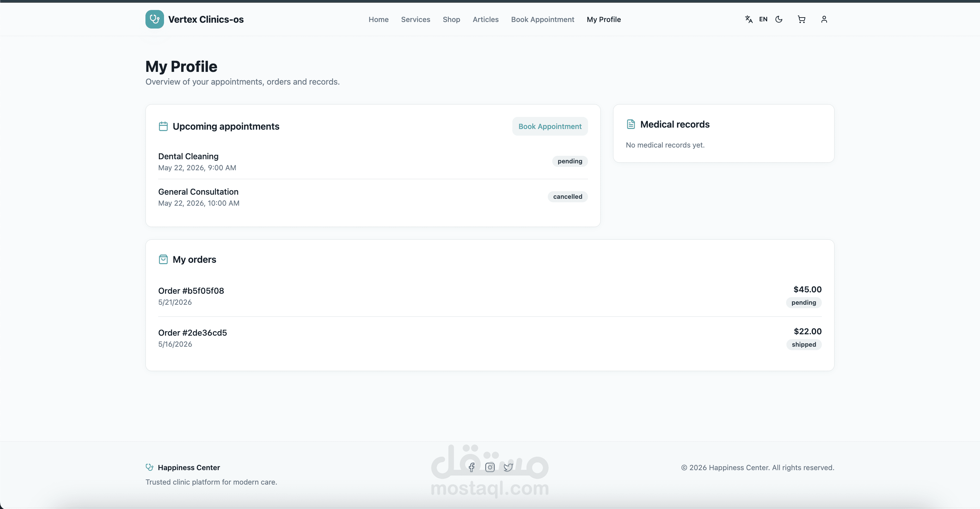Image resolution: width=980 pixels, height=509 pixels.
Task: Click the pending badge on Dental Cleaning
Action: pyautogui.click(x=570, y=161)
